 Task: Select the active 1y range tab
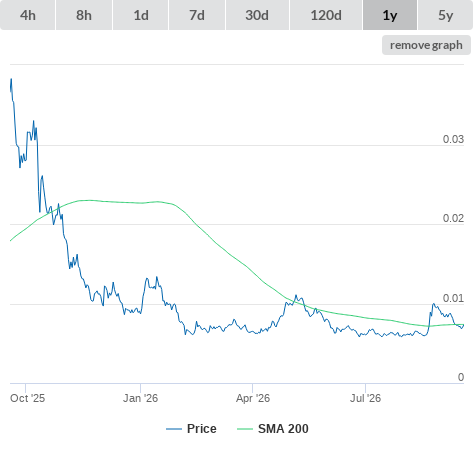point(390,15)
